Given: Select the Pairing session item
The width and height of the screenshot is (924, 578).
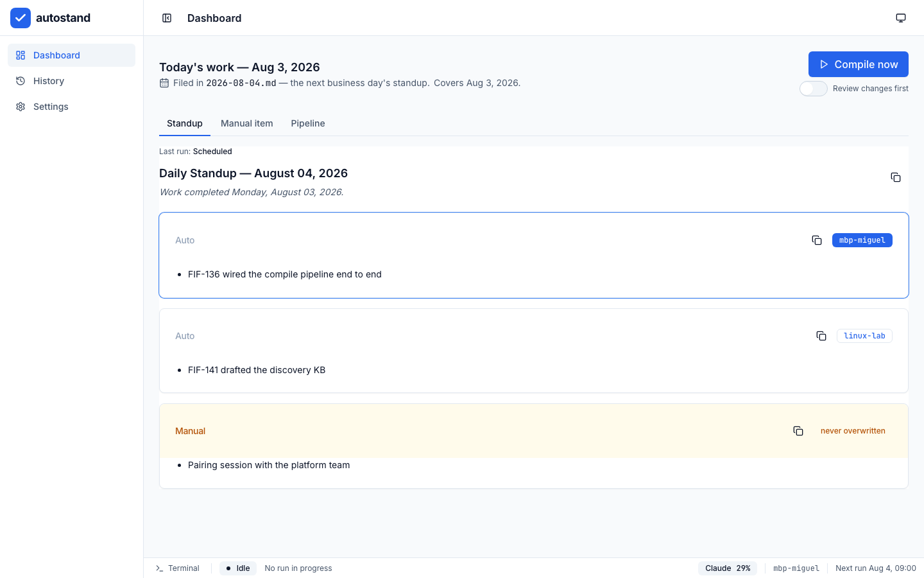Looking at the screenshot, I should 269,465.
